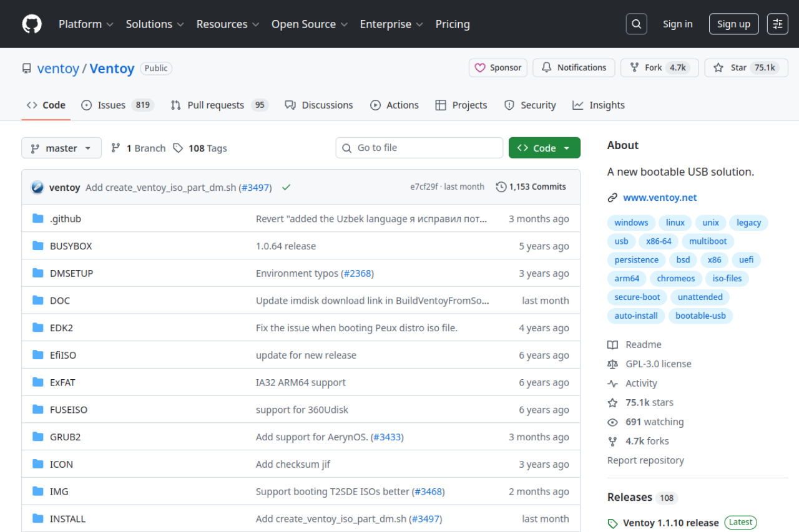Open the BUSYBOX folder icon
This screenshot has width=799, height=532.
pos(37,245)
